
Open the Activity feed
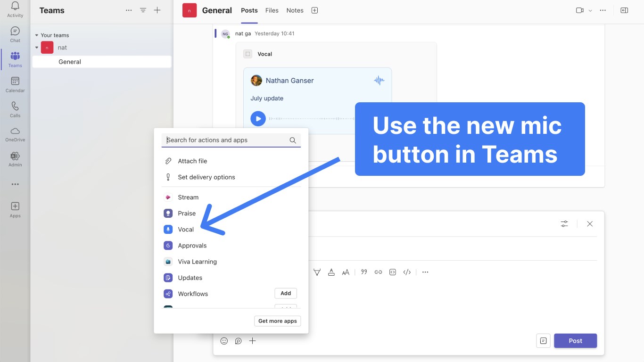[15, 9]
